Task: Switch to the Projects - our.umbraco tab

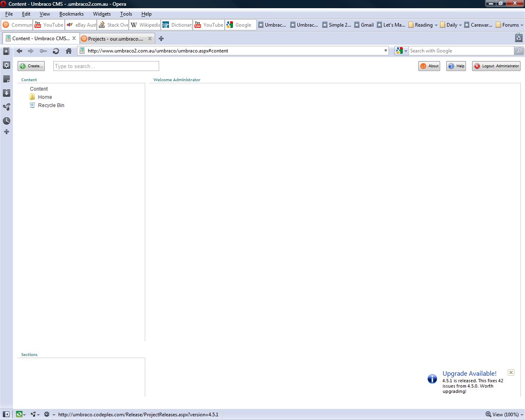Action: (116, 39)
